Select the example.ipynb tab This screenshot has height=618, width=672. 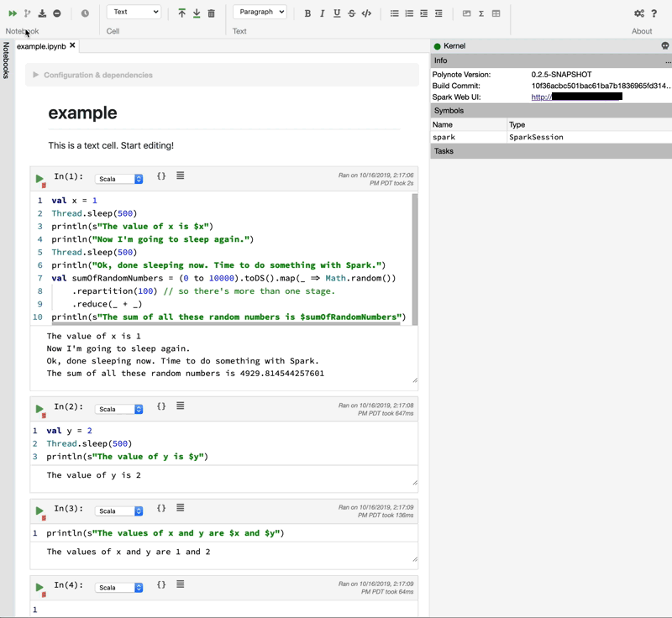41,46
